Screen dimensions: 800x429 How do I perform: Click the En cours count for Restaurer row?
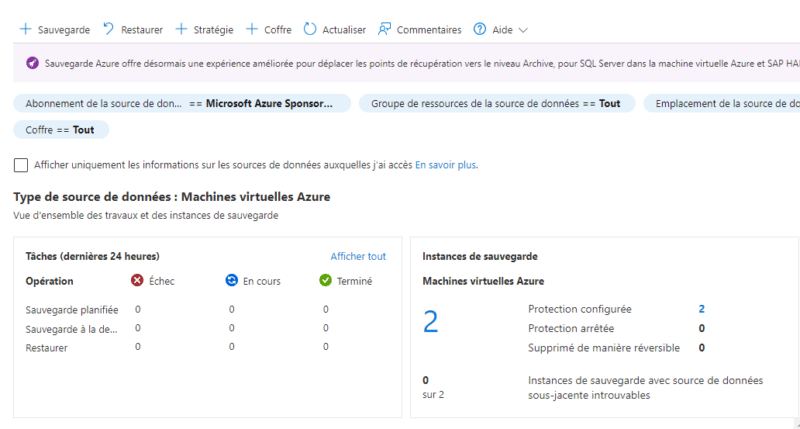(232, 346)
